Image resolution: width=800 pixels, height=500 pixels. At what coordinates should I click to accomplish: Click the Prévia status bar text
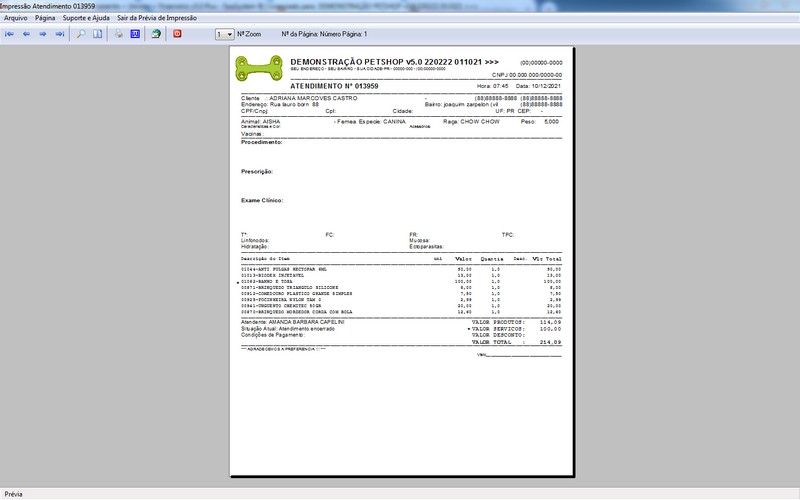coord(13,494)
